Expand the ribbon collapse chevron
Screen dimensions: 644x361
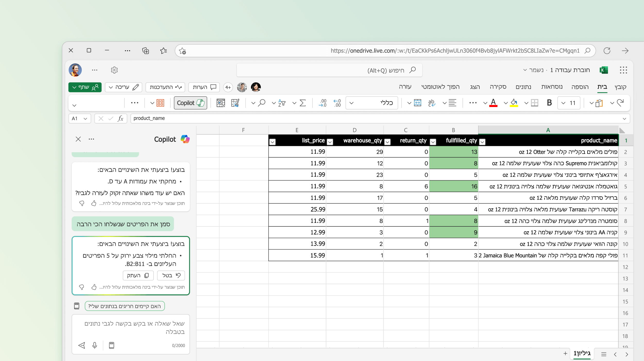coord(74,105)
